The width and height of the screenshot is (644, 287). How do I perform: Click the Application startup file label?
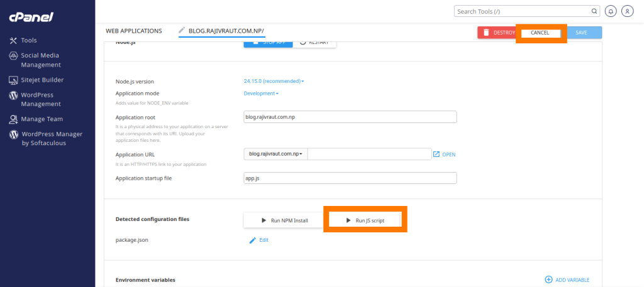pos(143,178)
